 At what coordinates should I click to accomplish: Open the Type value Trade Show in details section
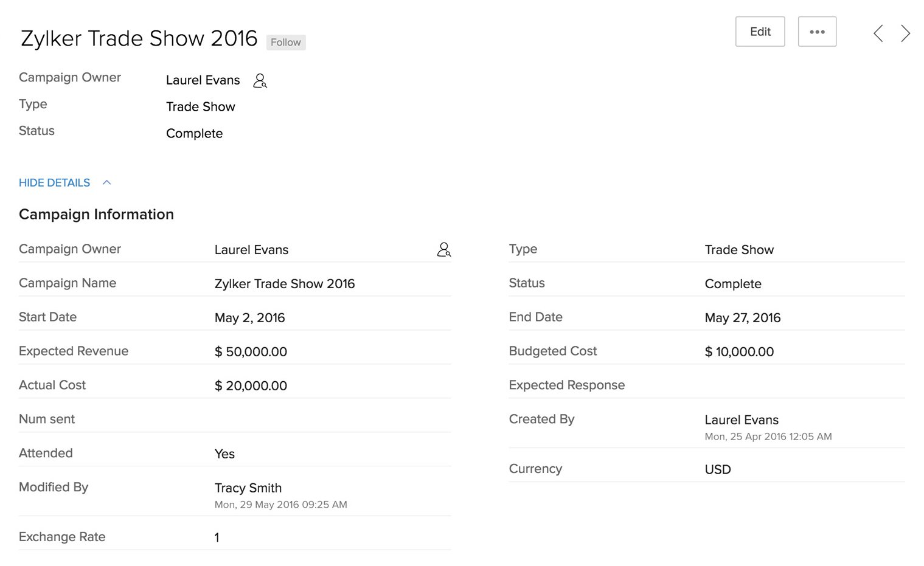(x=738, y=250)
